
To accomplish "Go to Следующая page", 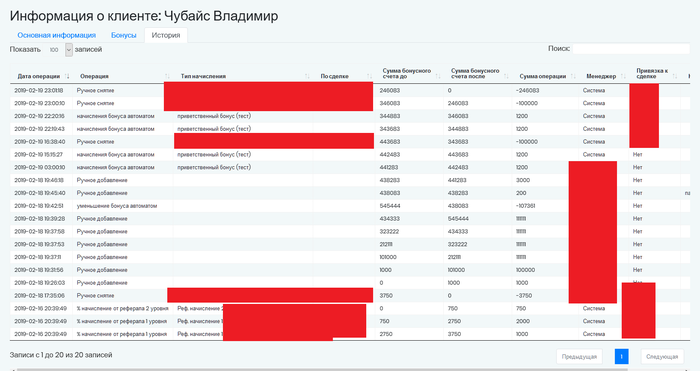I will (x=662, y=357).
